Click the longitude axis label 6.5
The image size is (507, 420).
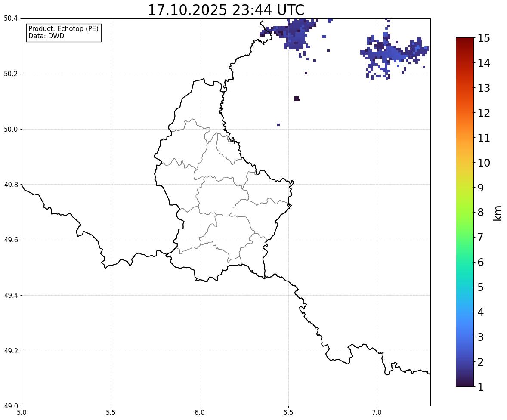point(288,413)
